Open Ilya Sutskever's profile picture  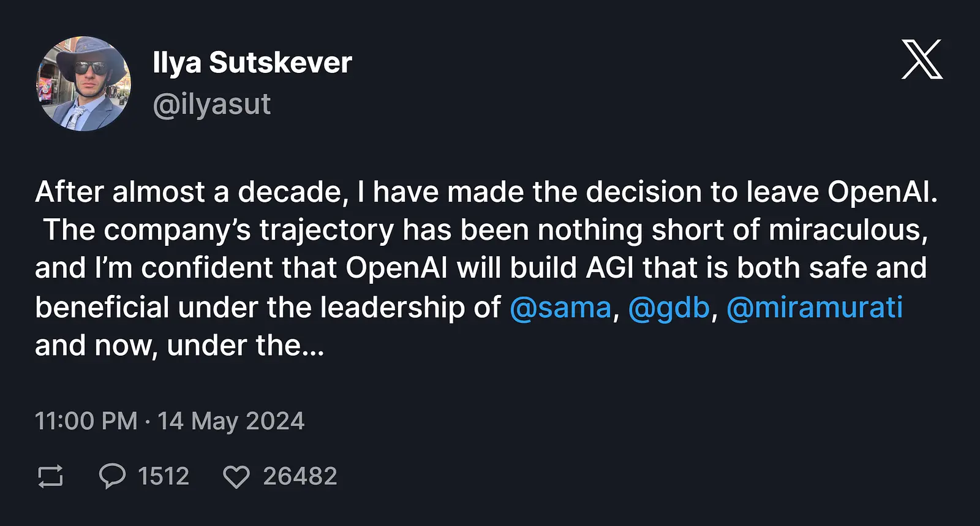(83, 83)
